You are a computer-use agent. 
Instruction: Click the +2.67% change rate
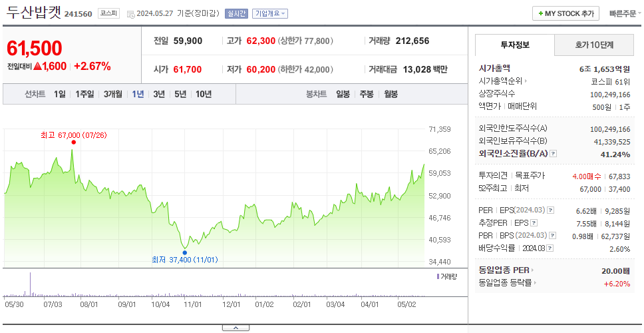92,66
